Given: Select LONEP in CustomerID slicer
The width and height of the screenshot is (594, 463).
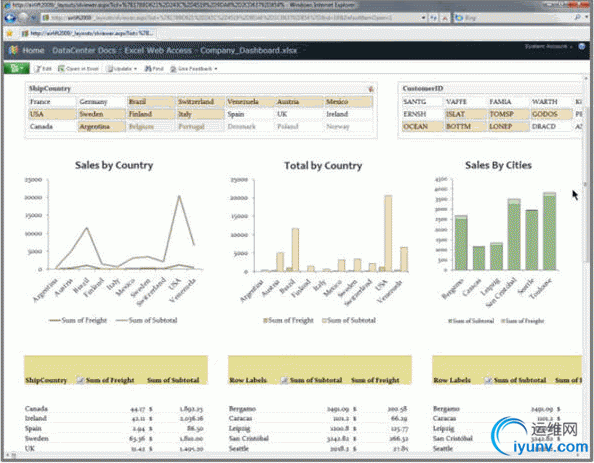Looking at the screenshot, I should (x=508, y=127).
